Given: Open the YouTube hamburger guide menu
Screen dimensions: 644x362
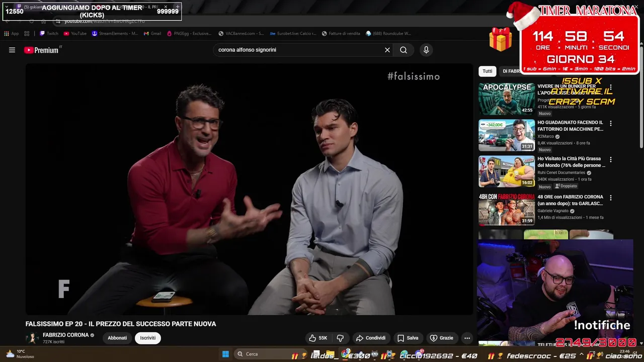Looking at the screenshot, I should point(12,50).
